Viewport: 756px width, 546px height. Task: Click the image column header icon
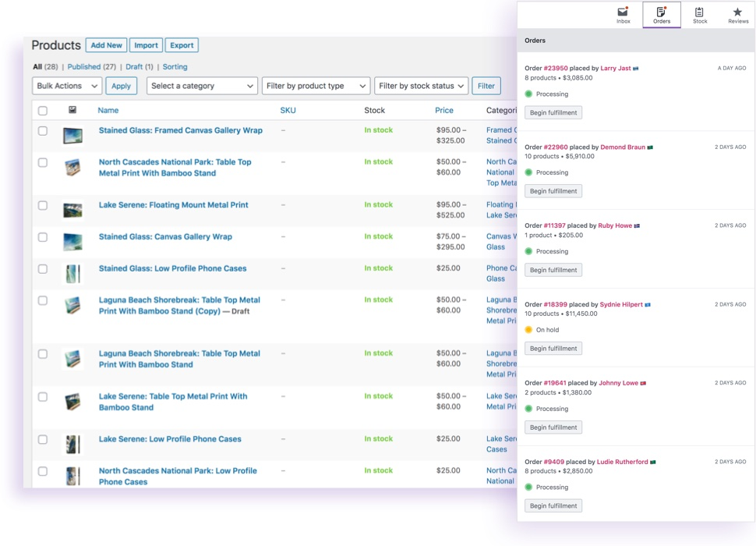tap(72, 110)
